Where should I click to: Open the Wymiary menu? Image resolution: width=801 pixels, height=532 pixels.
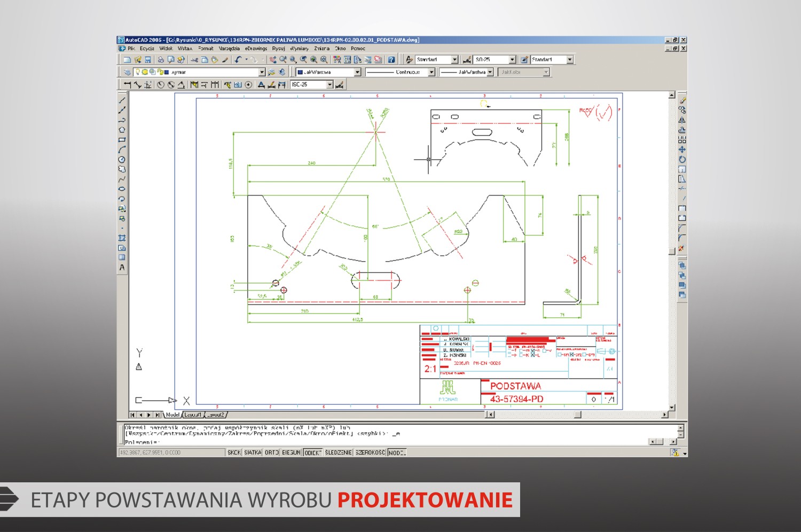[x=299, y=48]
